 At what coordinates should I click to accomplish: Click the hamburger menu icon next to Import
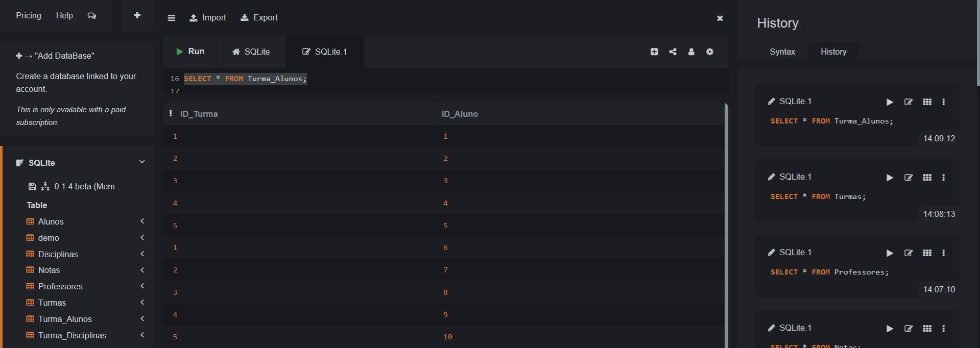[171, 18]
